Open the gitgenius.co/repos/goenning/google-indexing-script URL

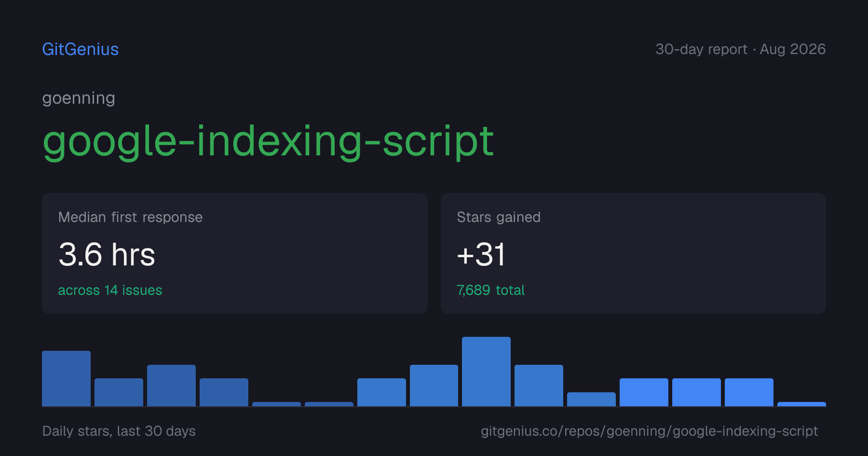[650, 431]
